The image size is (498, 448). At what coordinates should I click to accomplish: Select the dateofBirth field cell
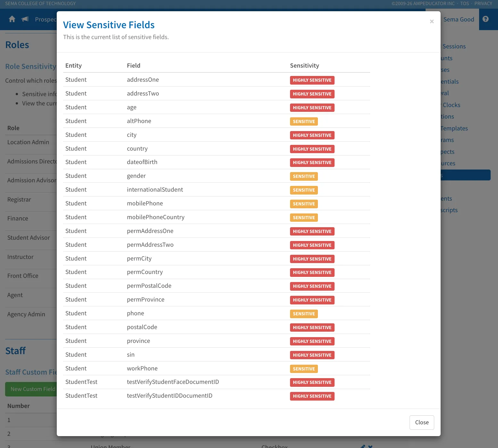point(142,162)
